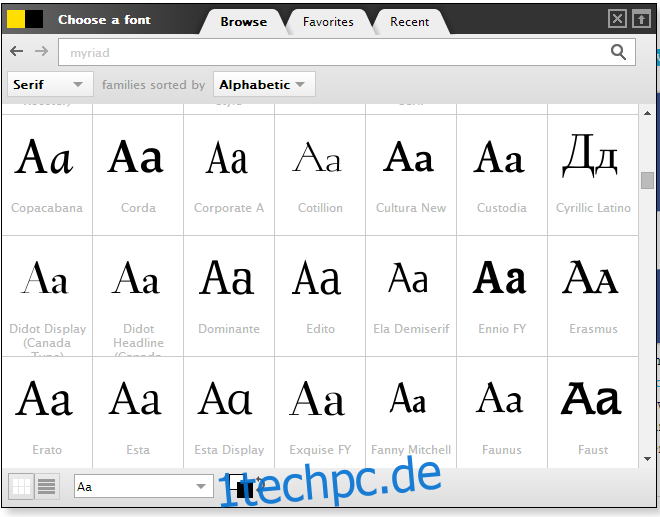Viewport: 660px width, 517px height.
Task: Select the Dominante font sample
Action: (229, 296)
